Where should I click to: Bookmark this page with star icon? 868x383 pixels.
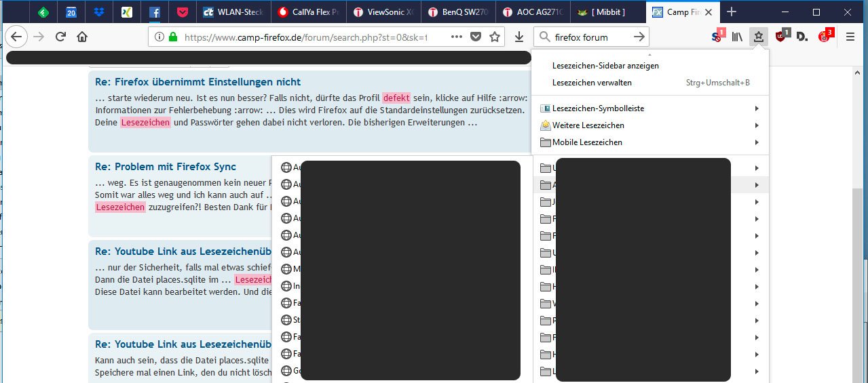click(495, 37)
